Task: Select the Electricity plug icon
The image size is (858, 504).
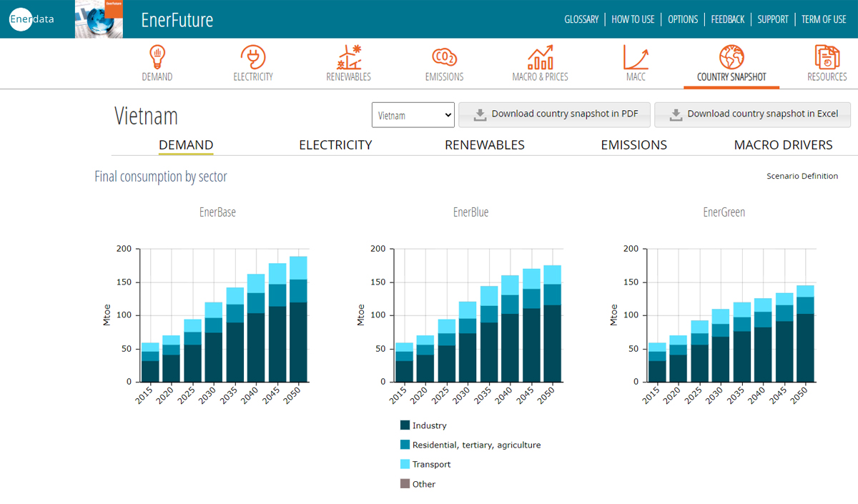Action: (252, 57)
